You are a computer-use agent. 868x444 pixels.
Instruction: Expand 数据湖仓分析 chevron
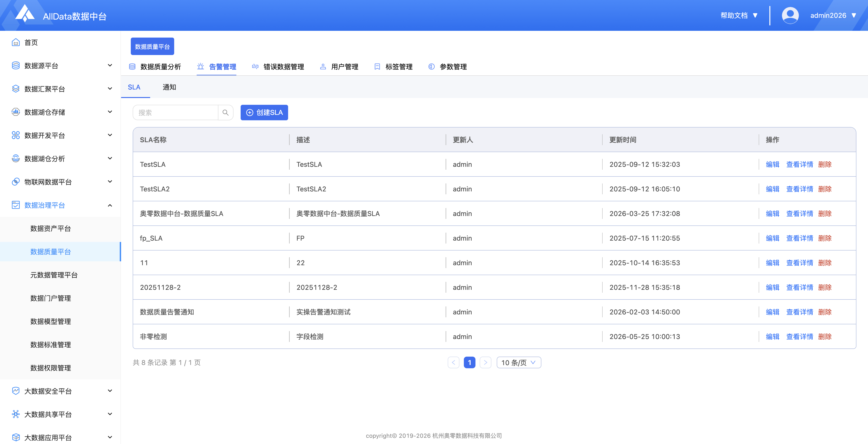(x=110, y=158)
